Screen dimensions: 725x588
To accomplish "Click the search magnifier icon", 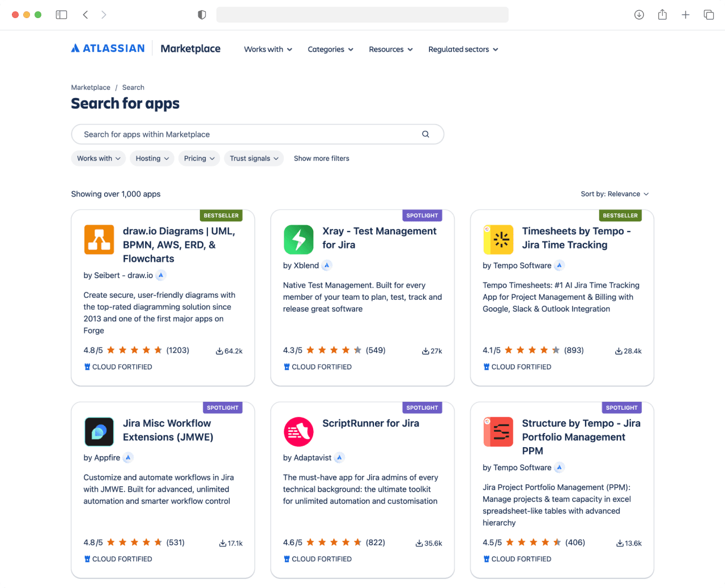I will click(425, 134).
